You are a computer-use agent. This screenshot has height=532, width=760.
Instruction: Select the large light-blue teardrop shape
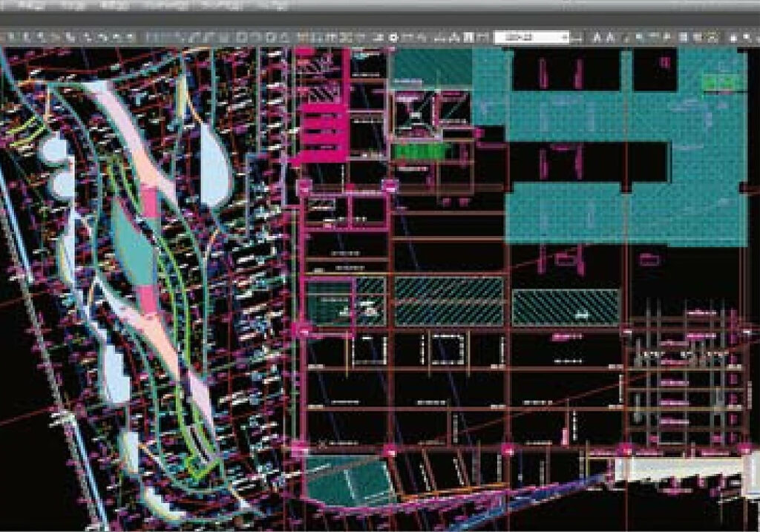(213, 165)
